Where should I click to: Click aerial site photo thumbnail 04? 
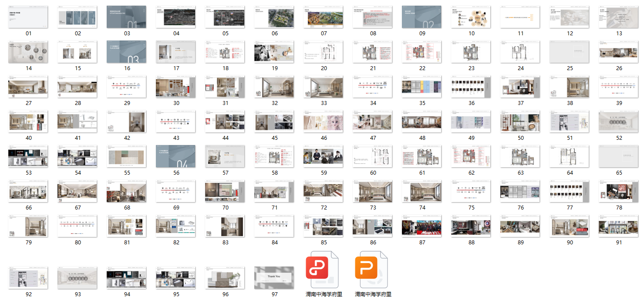click(176, 17)
